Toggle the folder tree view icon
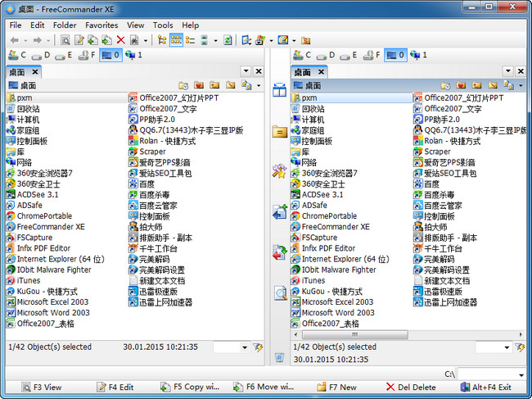The width and height of the screenshot is (532, 399). click(x=162, y=40)
